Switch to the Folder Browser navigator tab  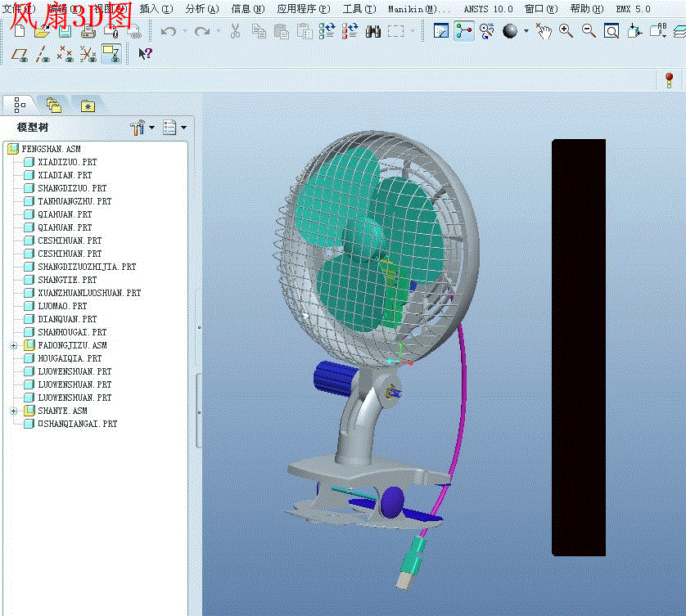(53, 105)
